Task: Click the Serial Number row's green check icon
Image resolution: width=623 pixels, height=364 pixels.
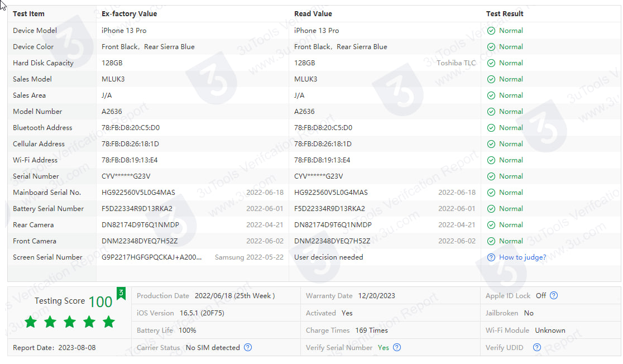Action: coord(491,176)
